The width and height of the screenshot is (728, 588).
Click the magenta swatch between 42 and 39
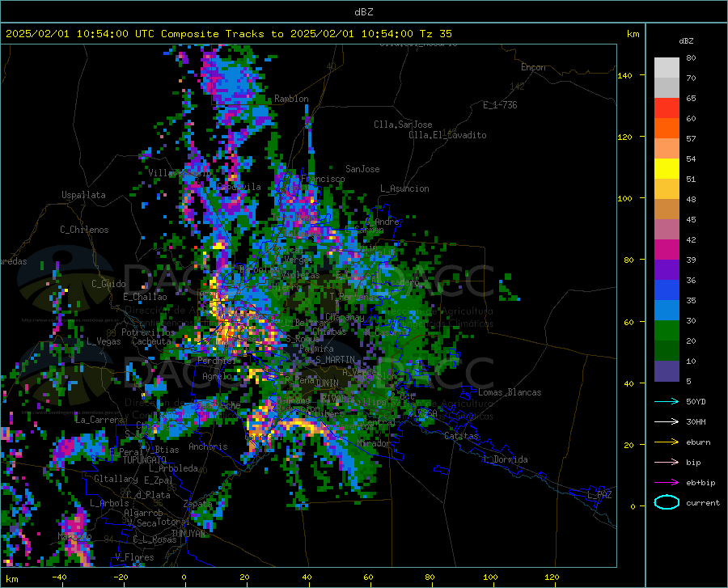[667, 250]
